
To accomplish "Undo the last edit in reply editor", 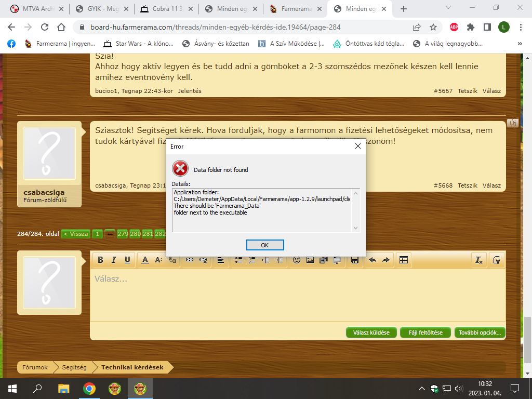I will (372, 260).
